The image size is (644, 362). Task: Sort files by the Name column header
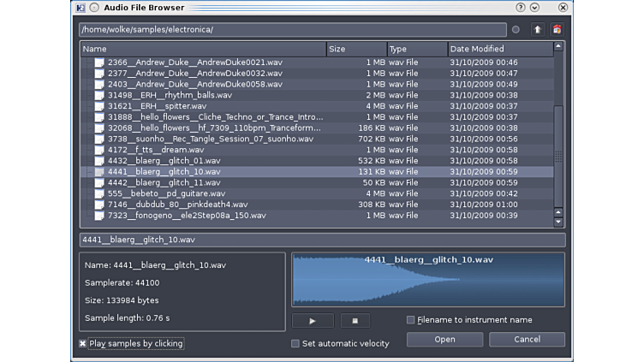[x=203, y=49]
